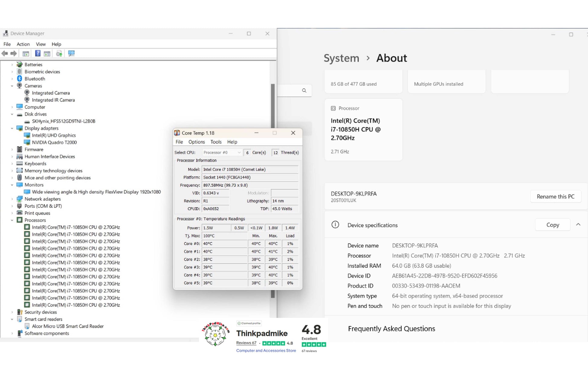Click the Rename this PC button

(x=555, y=197)
